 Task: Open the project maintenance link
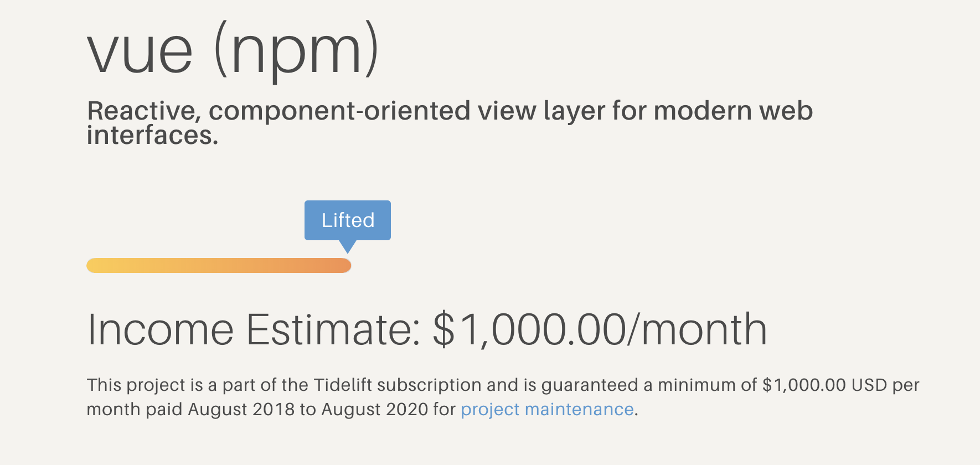pyautogui.click(x=547, y=410)
